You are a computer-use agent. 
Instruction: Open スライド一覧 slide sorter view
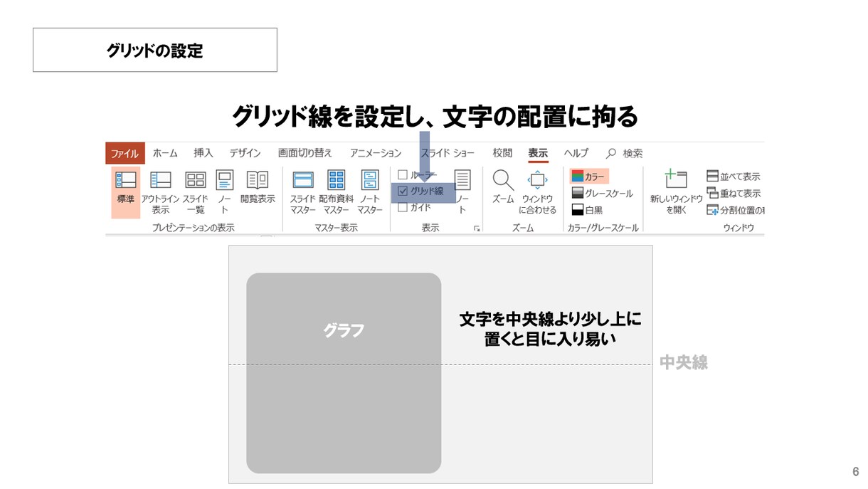[x=195, y=192]
